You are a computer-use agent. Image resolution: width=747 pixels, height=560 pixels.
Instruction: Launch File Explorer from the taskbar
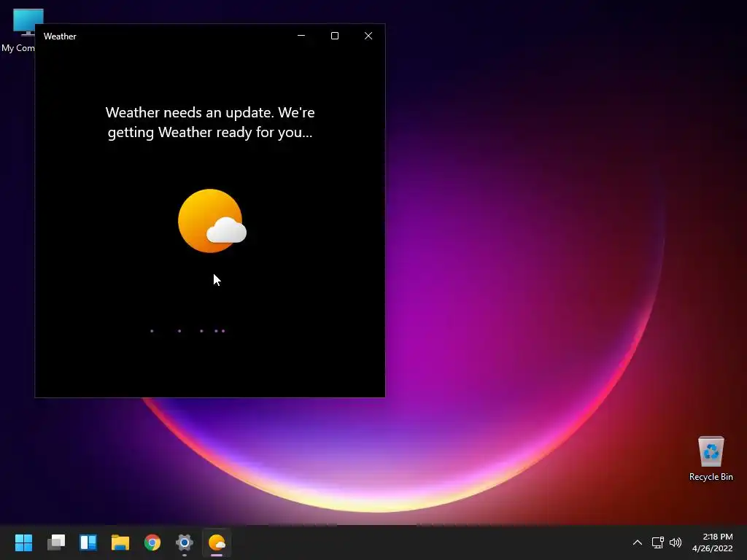tap(120, 542)
